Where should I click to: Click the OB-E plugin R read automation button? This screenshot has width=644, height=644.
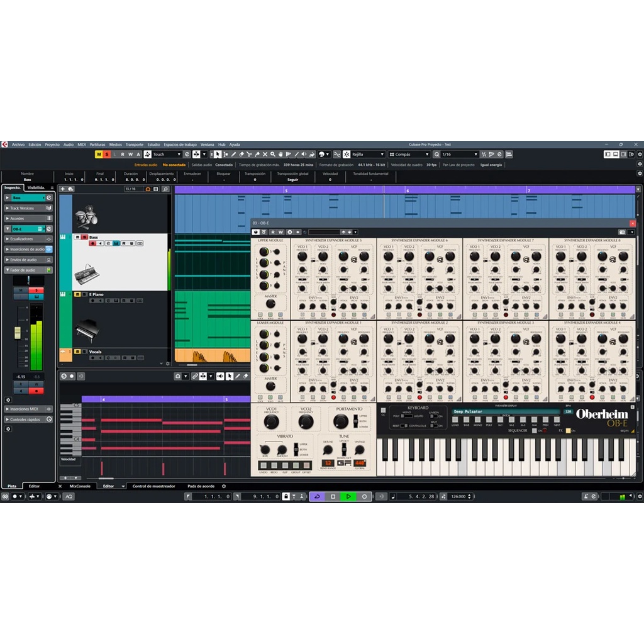tap(273, 232)
